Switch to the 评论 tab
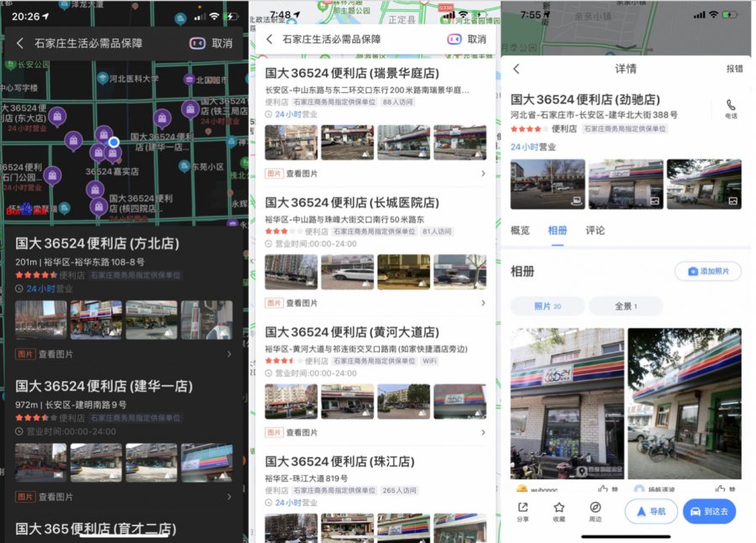This screenshot has width=756, height=543. (x=595, y=230)
